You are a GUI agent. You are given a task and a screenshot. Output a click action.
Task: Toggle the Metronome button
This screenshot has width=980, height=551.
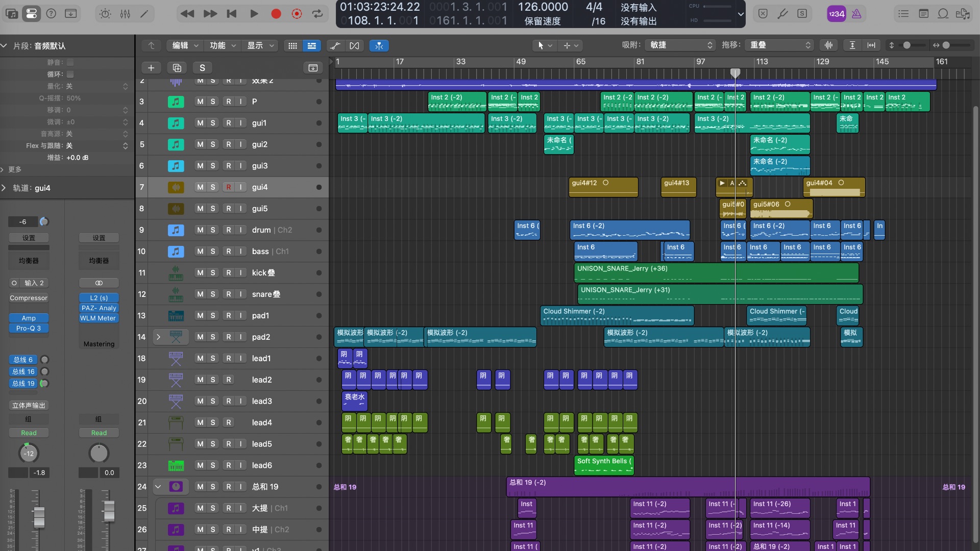coord(856,14)
